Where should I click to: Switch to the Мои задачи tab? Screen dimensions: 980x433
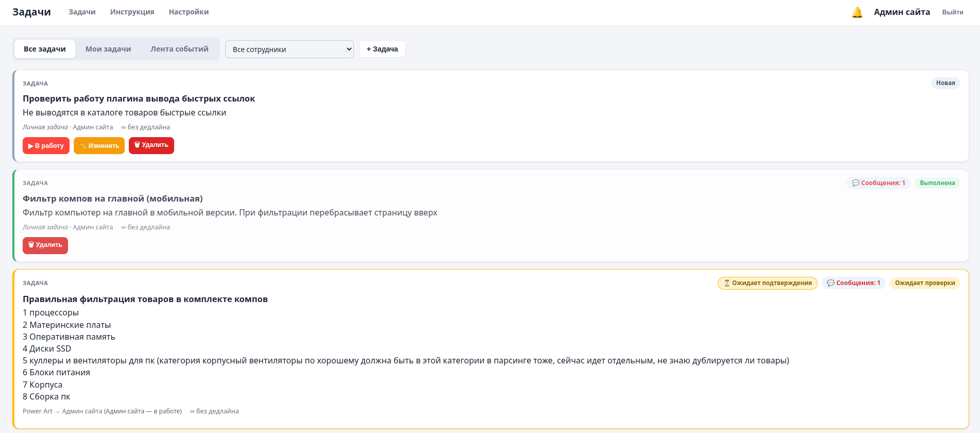(x=108, y=49)
